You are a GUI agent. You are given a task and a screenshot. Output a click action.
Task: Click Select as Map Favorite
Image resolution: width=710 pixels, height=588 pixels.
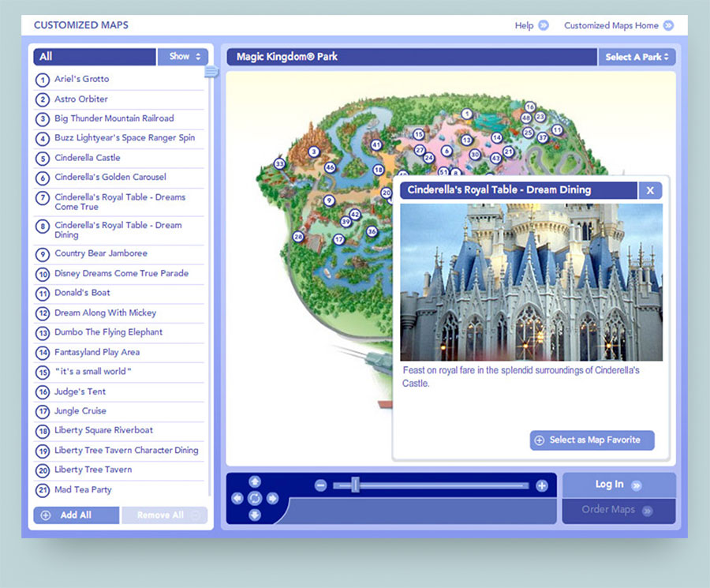point(592,440)
